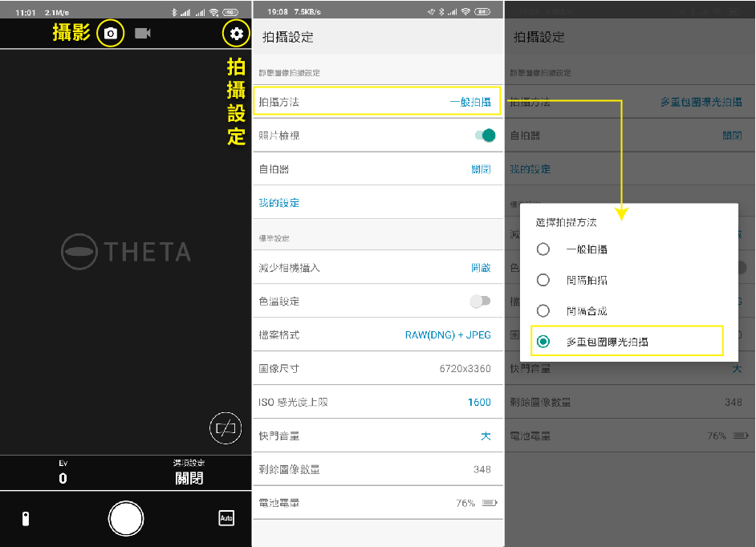Switch to video mode camcorder icon
Screen dimensions: 756x547
point(143,34)
